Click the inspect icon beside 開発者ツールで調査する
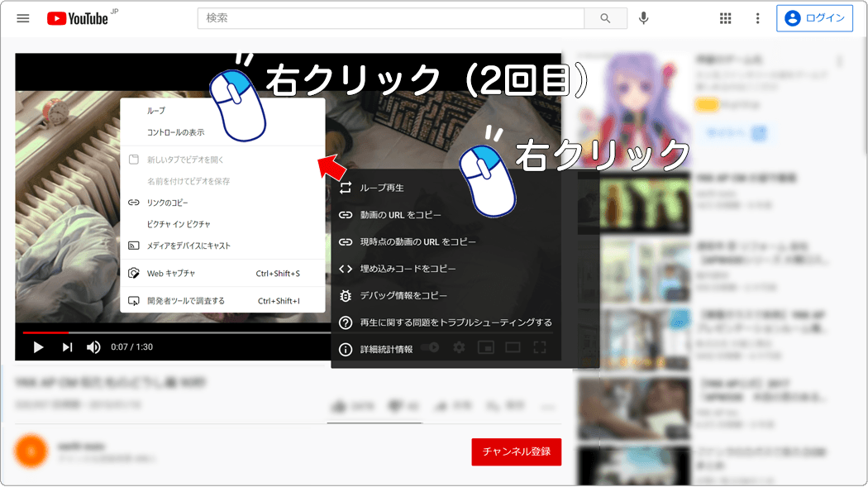This screenshot has height=487, width=868. pyautogui.click(x=133, y=301)
